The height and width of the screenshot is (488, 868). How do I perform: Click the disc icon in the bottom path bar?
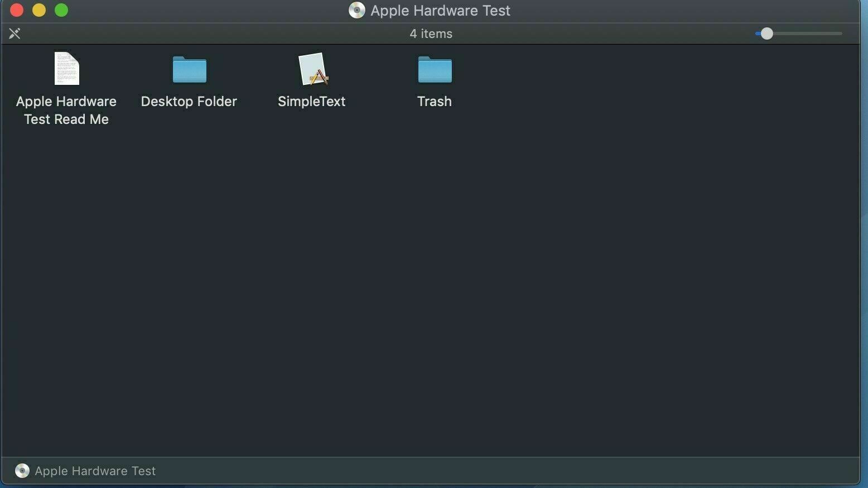[x=22, y=471]
